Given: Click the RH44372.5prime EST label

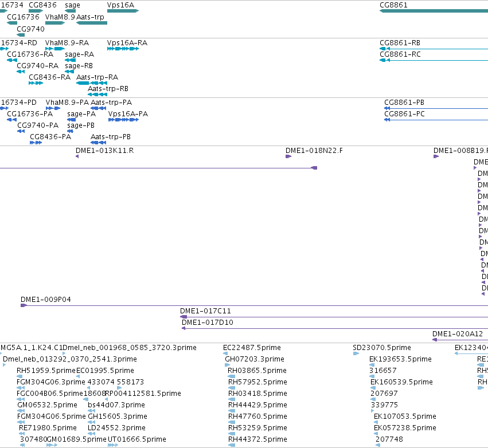Looking at the screenshot, I should click(257, 439).
